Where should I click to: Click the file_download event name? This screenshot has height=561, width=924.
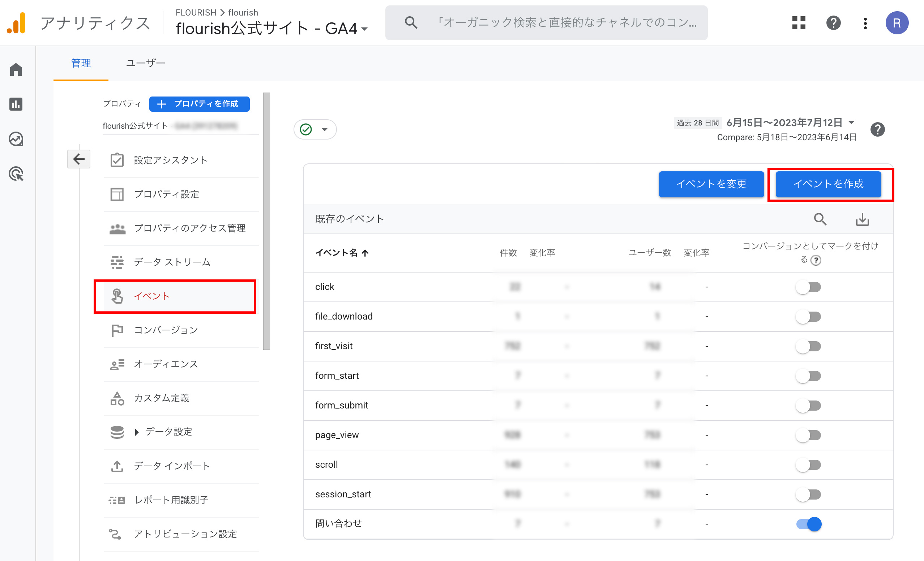(x=343, y=317)
